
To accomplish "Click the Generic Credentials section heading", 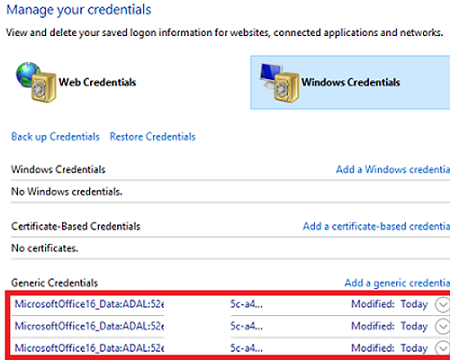I will click(x=54, y=283).
